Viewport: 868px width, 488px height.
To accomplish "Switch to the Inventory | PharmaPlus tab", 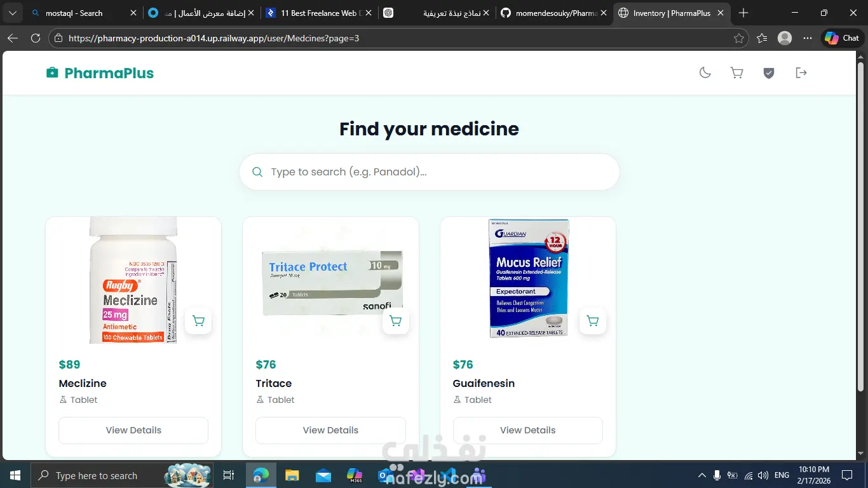I will pos(672,13).
